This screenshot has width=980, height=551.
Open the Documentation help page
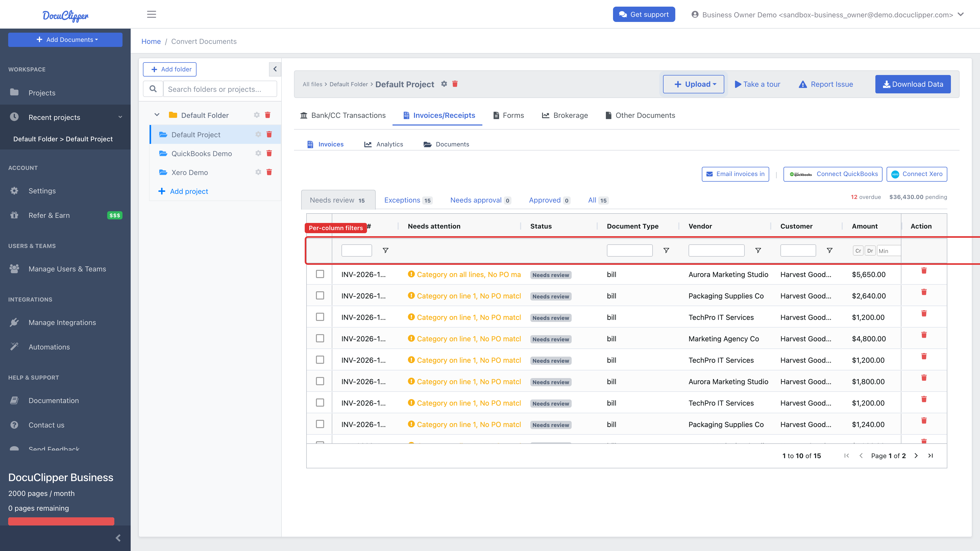54,400
